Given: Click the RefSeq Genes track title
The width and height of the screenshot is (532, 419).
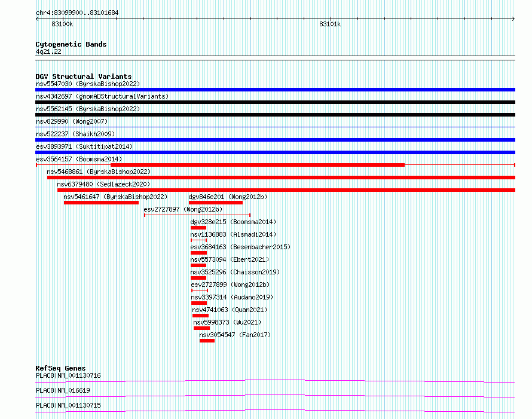Looking at the screenshot, I should click(60, 368).
